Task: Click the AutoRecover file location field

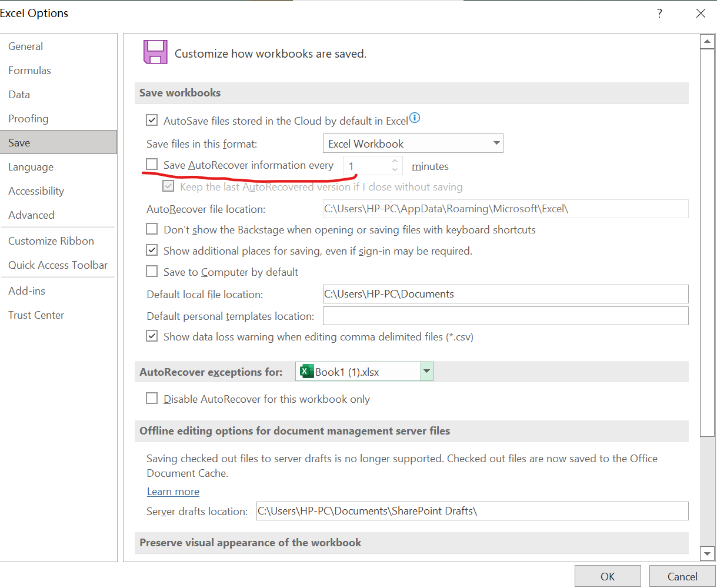Action: point(506,209)
